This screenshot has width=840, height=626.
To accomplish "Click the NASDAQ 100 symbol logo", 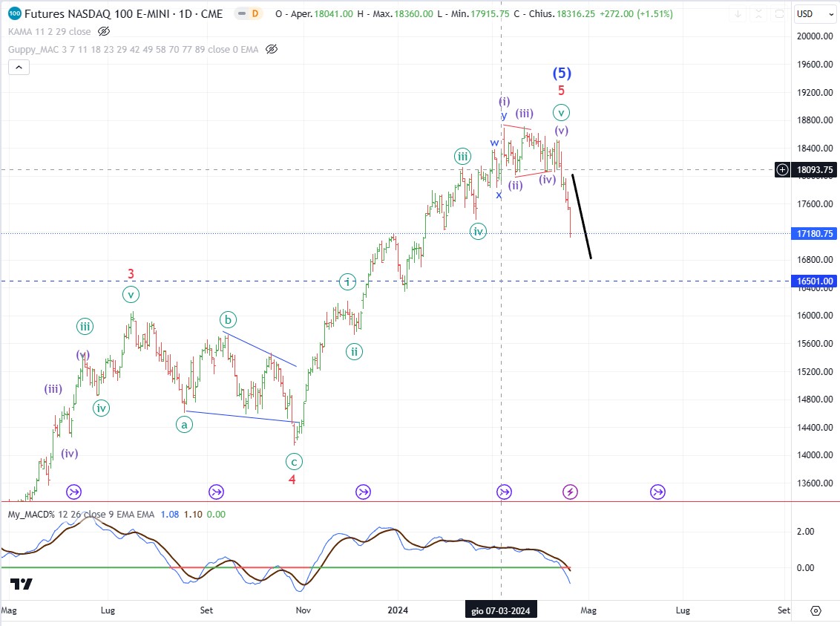I will click(15, 13).
